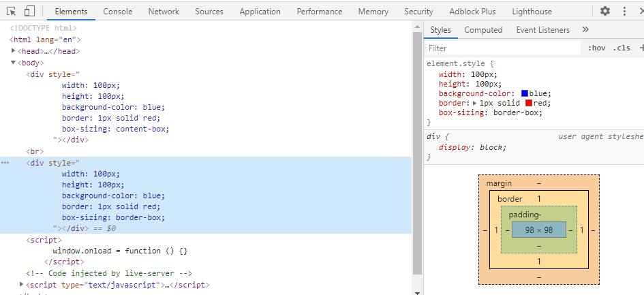Screen dimensions: 644x295
Task: Click the margin label in box model
Action: [499, 183]
